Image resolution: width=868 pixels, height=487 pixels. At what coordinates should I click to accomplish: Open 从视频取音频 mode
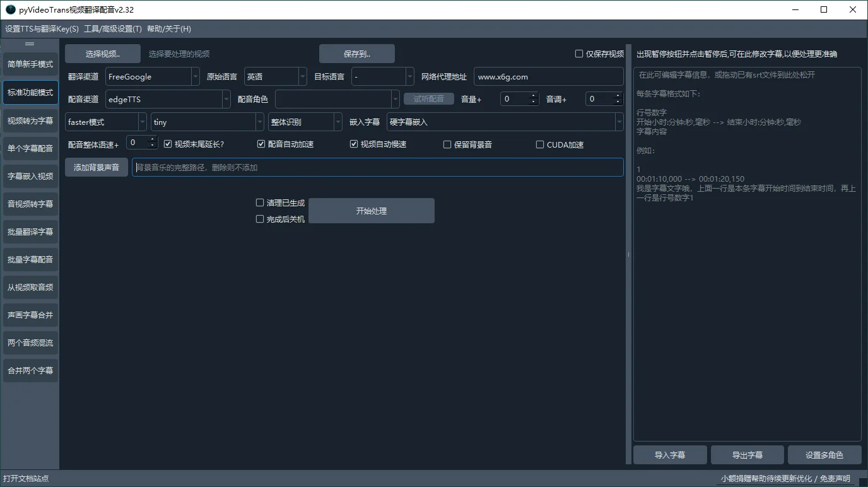pos(30,287)
